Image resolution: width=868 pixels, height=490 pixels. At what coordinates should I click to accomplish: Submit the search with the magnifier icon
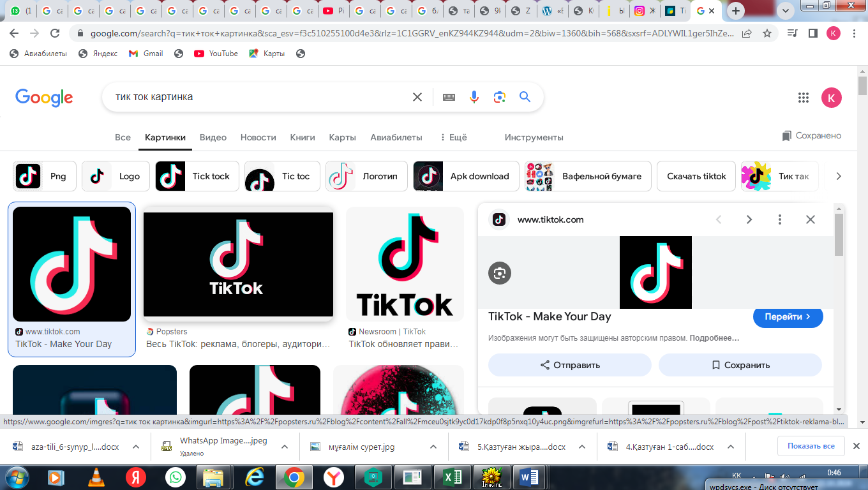point(525,97)
